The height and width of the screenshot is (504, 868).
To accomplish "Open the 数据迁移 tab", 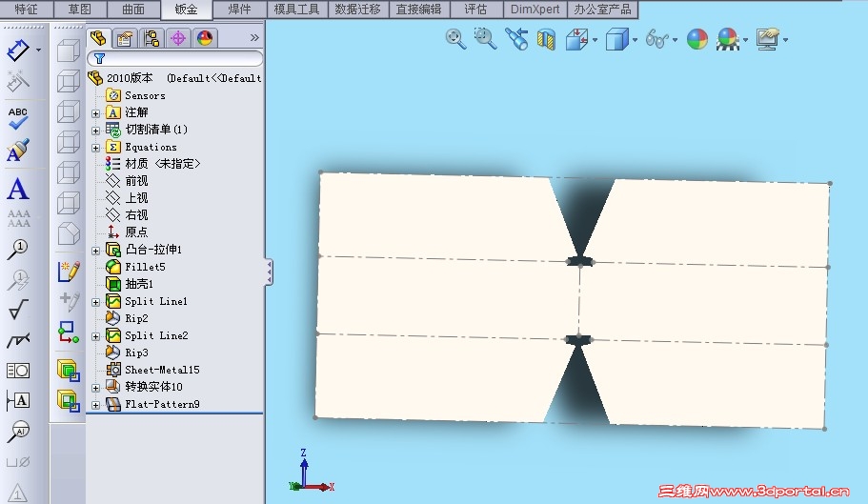I will click(x=357, y=9).
